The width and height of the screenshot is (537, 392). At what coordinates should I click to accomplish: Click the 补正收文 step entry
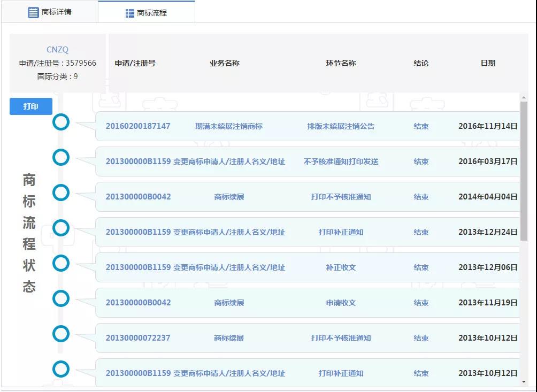(x=341, y=267)
